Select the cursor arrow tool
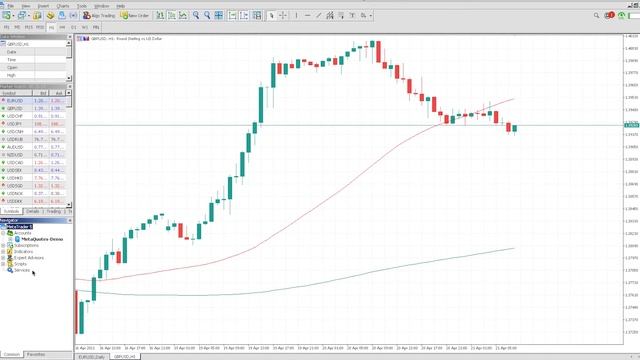 tap(271, 16)
